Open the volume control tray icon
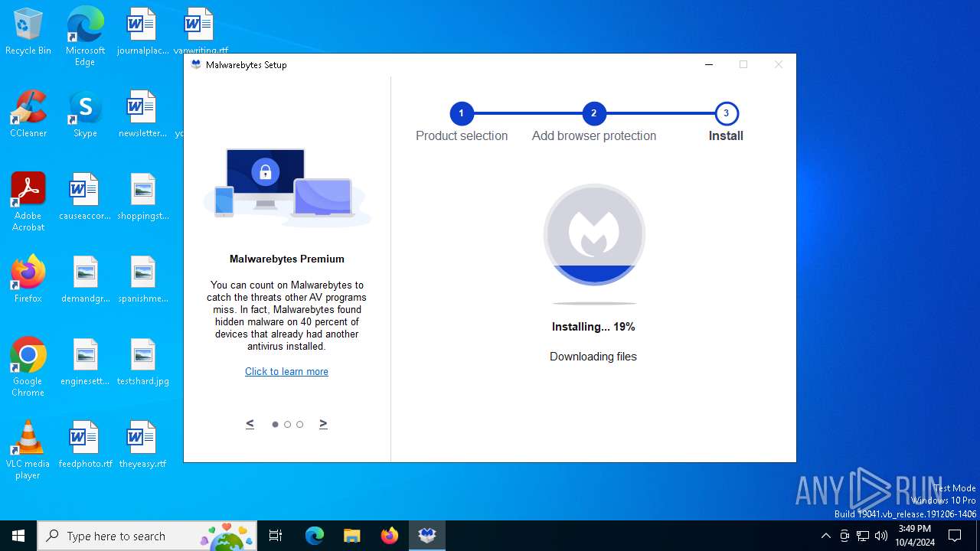 tap(881, 536)
